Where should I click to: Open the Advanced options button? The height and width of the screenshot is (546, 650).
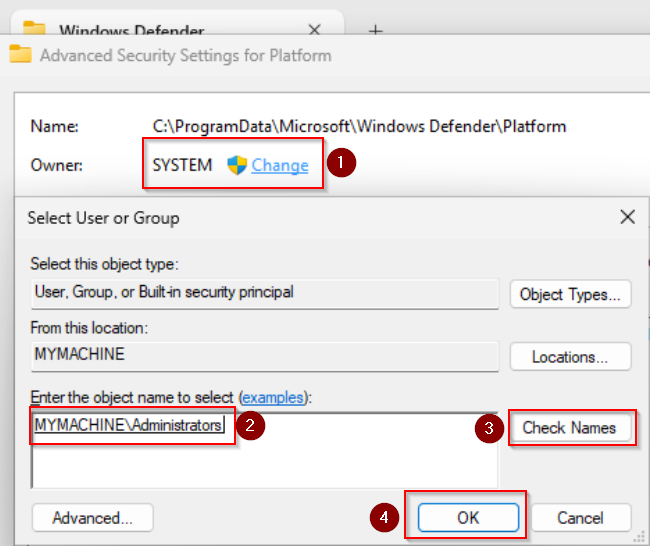click(92, 517)
